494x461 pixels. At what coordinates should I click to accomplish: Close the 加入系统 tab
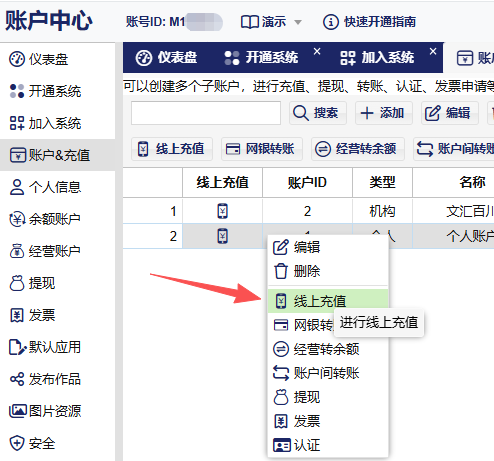(433, 51)
